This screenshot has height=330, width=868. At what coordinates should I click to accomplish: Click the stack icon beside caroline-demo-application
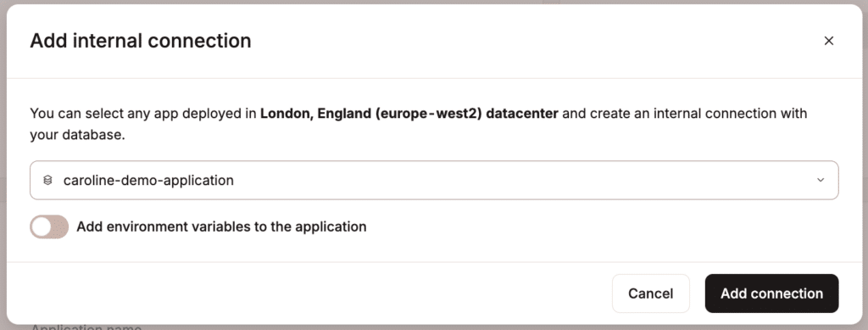click(47, 180)
